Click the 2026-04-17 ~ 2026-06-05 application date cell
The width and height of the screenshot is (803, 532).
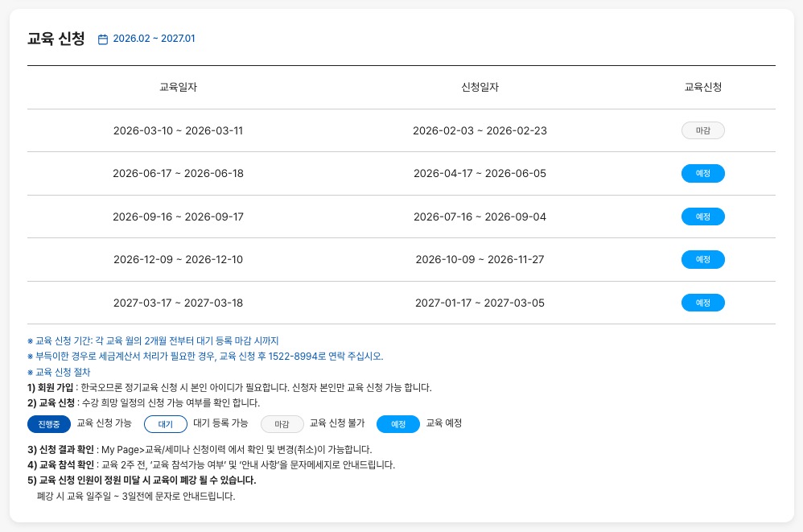tap(480, 173)
